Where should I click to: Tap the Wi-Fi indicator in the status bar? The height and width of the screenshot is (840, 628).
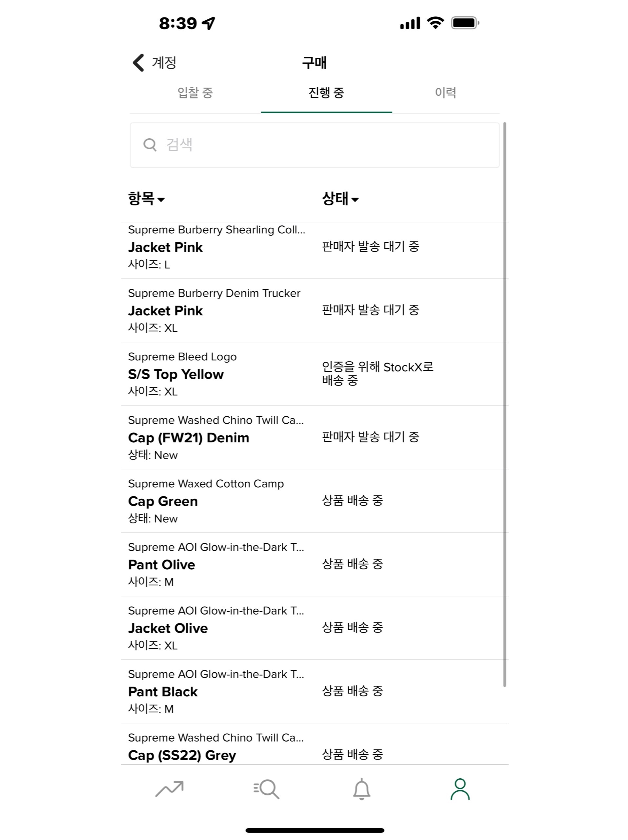coord(436,23)
